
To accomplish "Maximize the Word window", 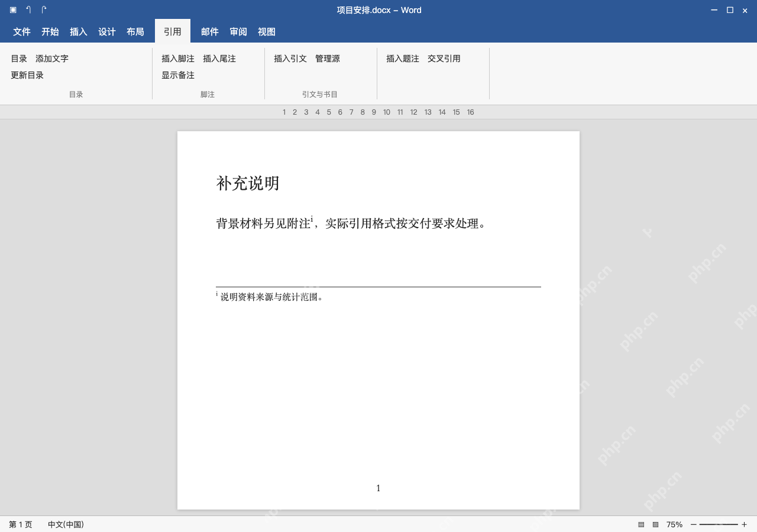I will coord(730,10).
